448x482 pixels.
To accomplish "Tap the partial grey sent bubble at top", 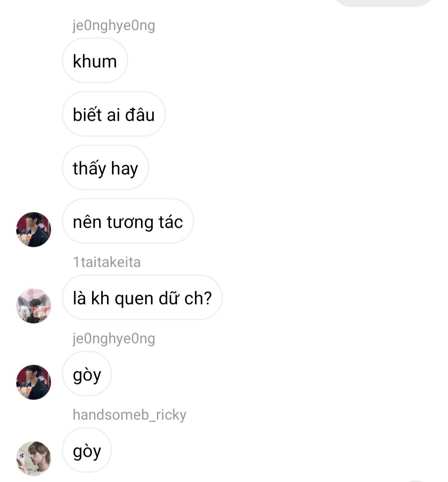I will click(x=383, y=2).
